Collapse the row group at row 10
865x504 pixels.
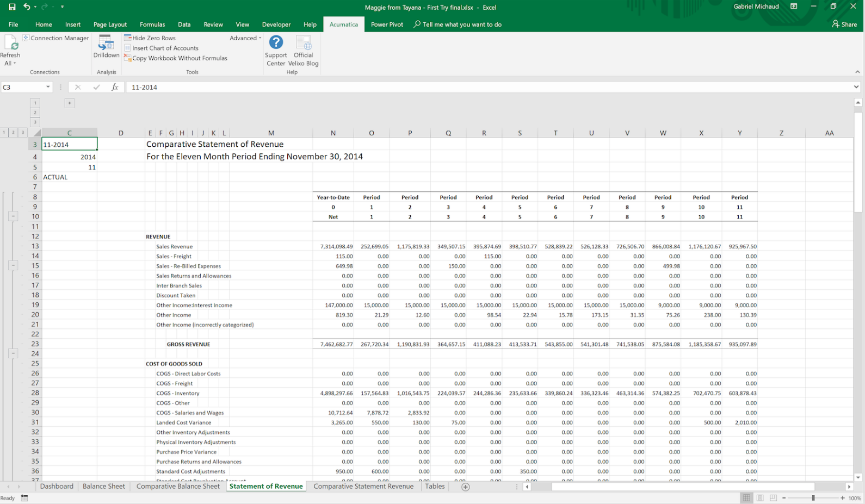[13, 216]
